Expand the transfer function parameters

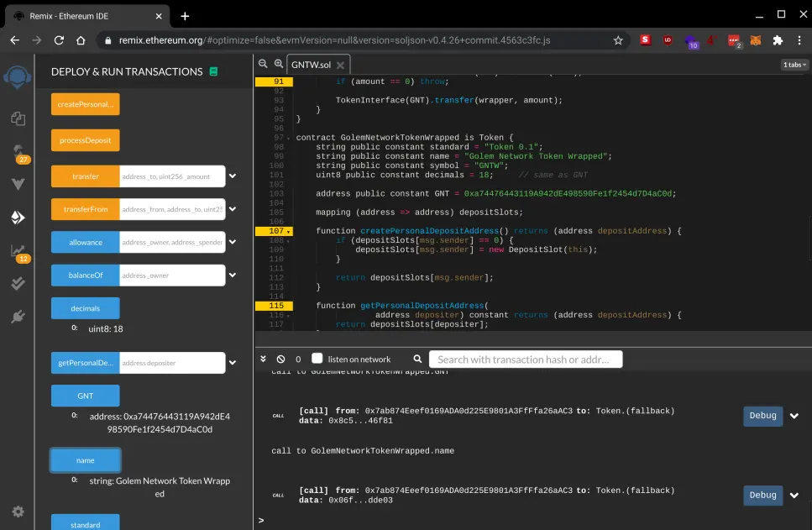point(233,176)
